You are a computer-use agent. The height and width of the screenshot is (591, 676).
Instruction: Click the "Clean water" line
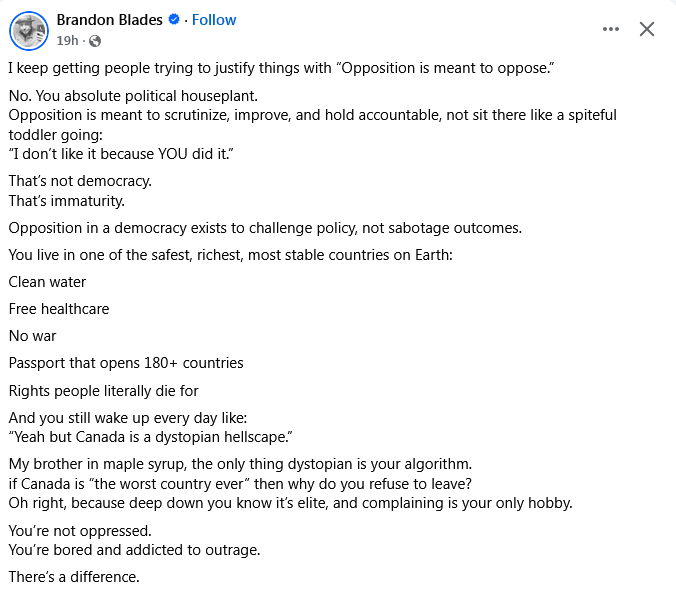[x=47, y=282]
